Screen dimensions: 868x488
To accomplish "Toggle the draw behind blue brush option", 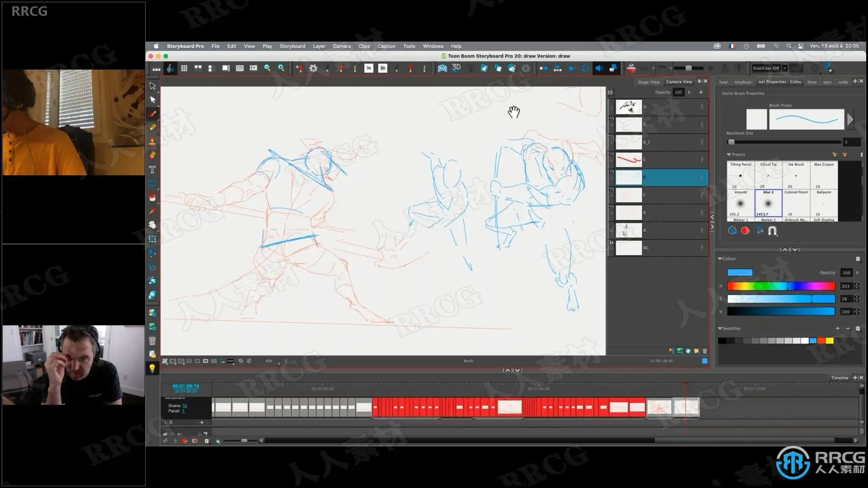I will click(732, 230).
